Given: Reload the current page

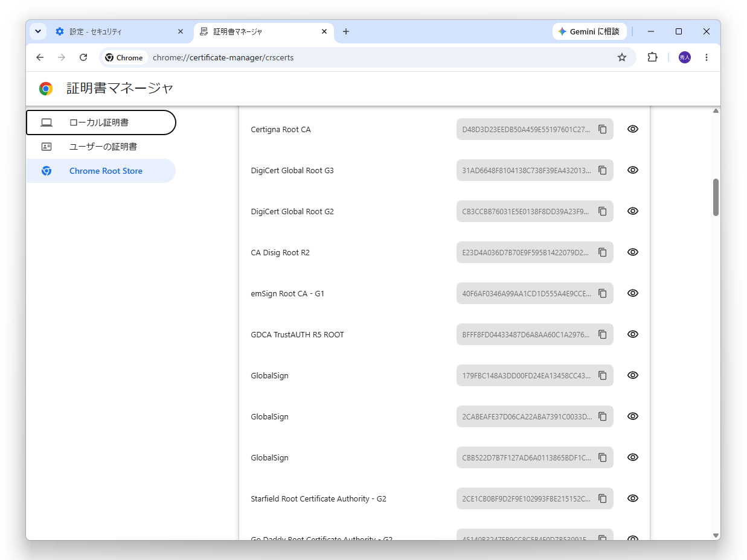Looking at the screenshot, I should pos(83,57).
